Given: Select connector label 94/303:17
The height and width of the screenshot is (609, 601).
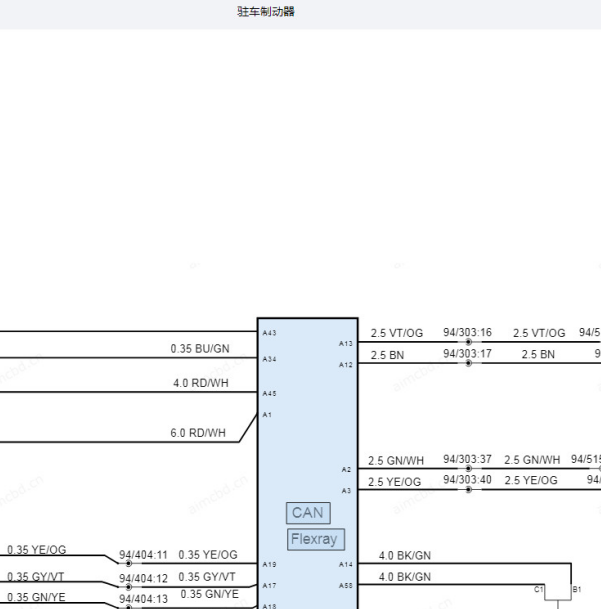Looking at the screenshot, I should click(468, 354).
